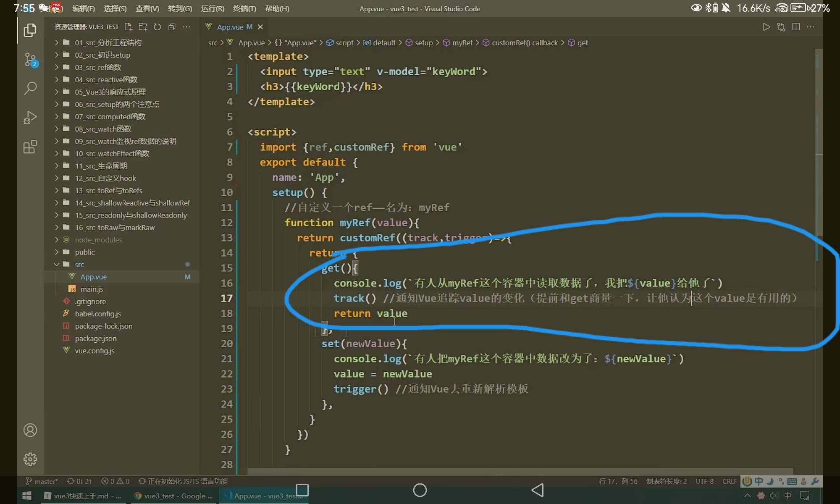
Task: Switch to the App.vue editor tab
Action: click(x=230, y=27)
